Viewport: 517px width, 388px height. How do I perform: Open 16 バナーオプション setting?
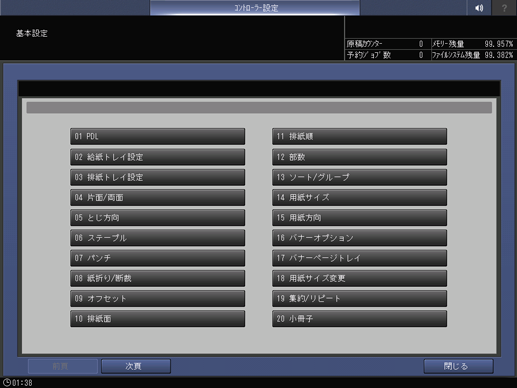point(360,238)
